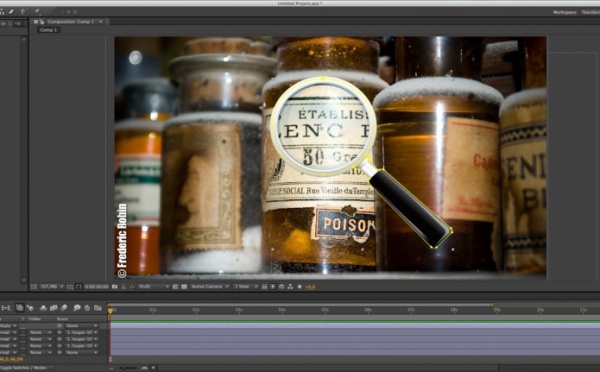Open the Brainstorm timeline icon

pyautogui.click(x=77, y=308)
